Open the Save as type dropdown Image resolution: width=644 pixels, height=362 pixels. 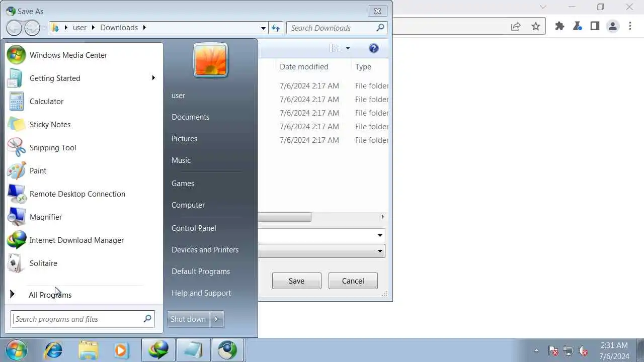click(380, 251)
